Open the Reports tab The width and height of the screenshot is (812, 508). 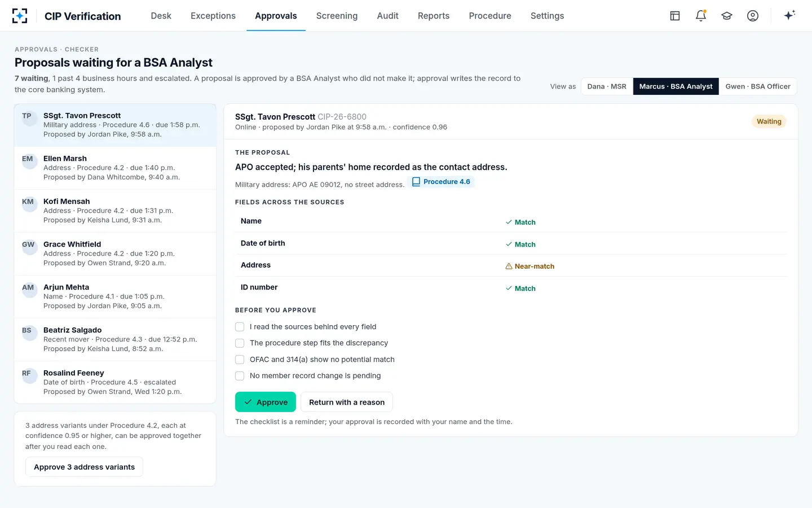(x=434, y=16)
